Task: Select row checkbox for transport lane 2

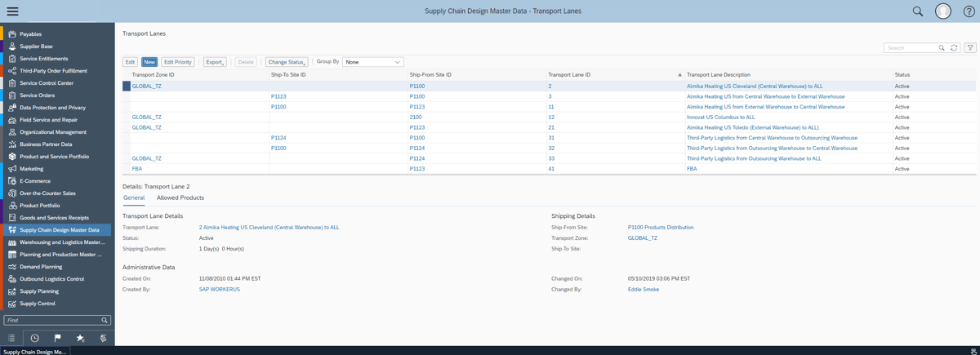Action: [127, 86]
